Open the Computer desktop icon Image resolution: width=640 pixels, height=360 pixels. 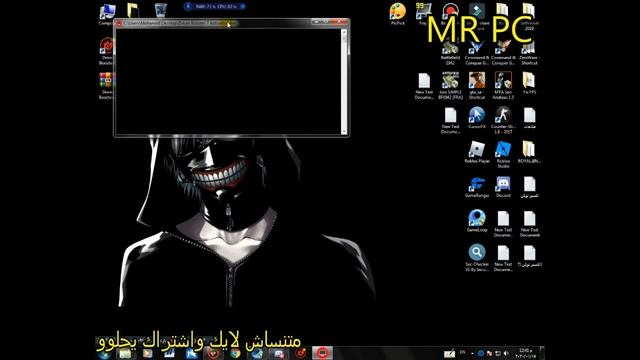point(107,14)
